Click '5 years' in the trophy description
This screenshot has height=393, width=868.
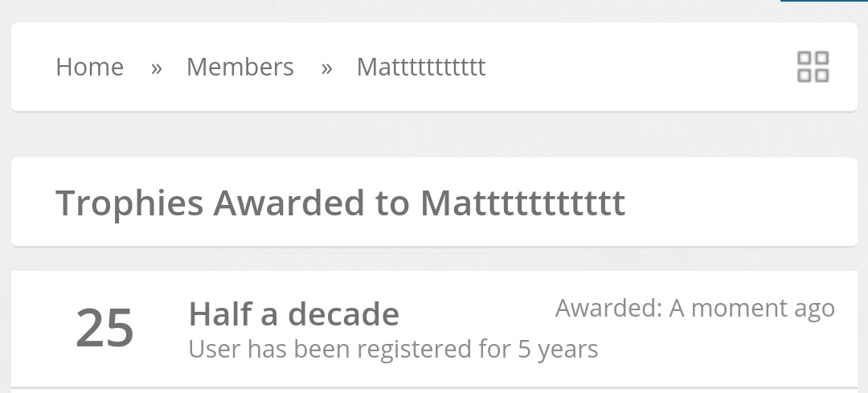click(558, 350)
